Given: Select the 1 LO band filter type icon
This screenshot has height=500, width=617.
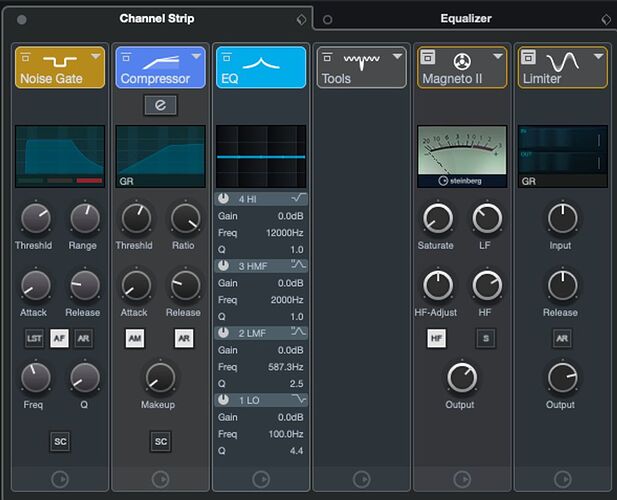Looking at the screenshot, I should (299, 399).
